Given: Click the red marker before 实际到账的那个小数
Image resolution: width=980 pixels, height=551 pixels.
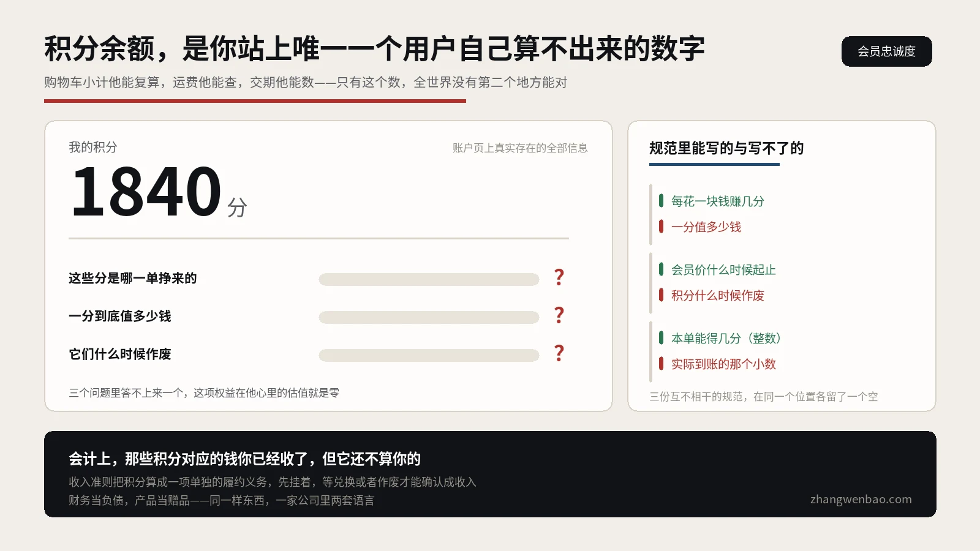Looking at the screenshot, I should coord(661,363).
